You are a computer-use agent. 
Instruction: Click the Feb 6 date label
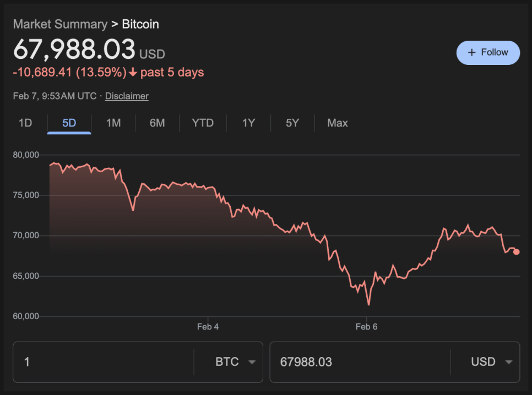pos(367,327)
